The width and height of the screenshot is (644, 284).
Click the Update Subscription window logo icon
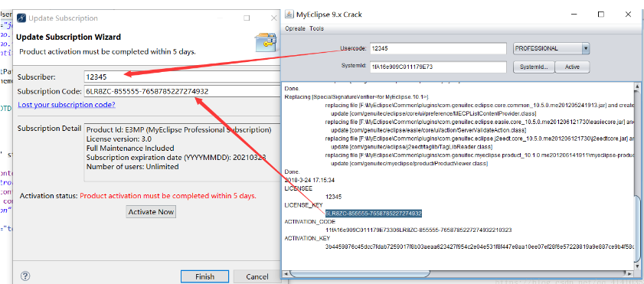click(x=21, y=18)
